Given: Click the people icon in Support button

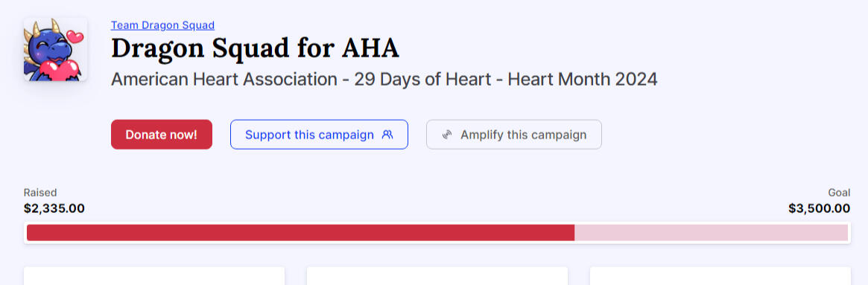Looking at the screenshot, I should tap(387, 135).
